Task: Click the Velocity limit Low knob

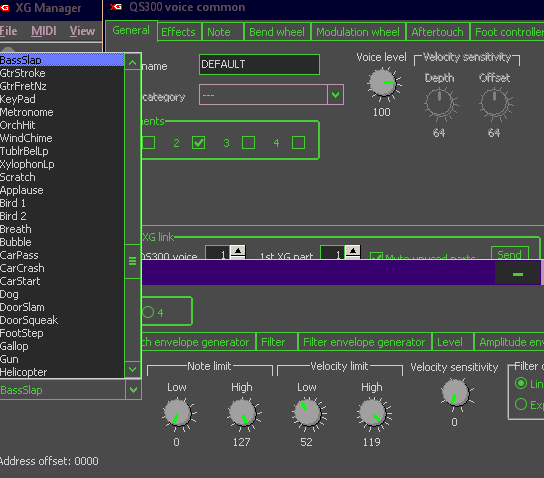Action: 307,413
